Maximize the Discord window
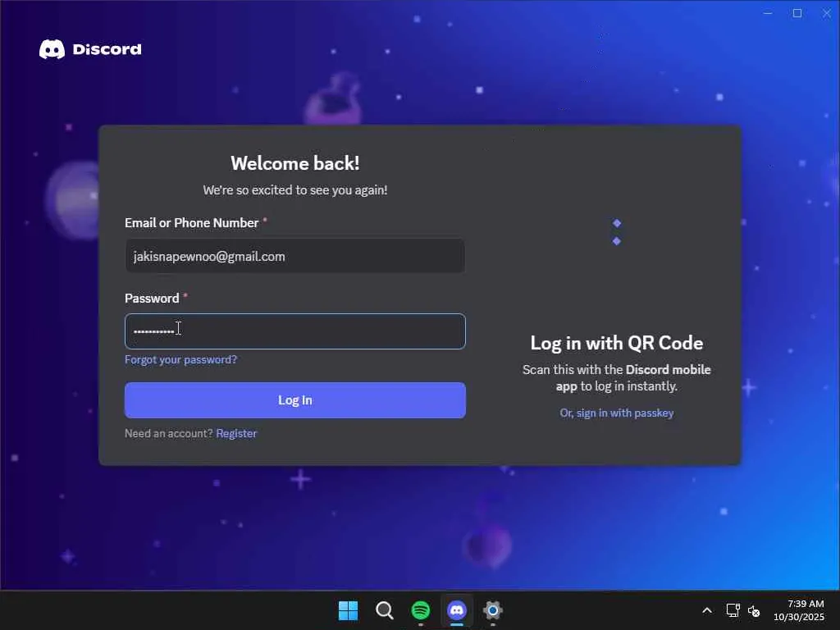This screenshot has width=840, height=630. coord(797,13)
